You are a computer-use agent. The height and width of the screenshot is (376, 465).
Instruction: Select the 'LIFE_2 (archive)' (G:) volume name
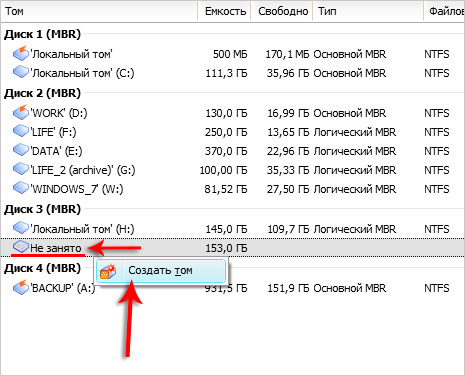coord(83,170)
